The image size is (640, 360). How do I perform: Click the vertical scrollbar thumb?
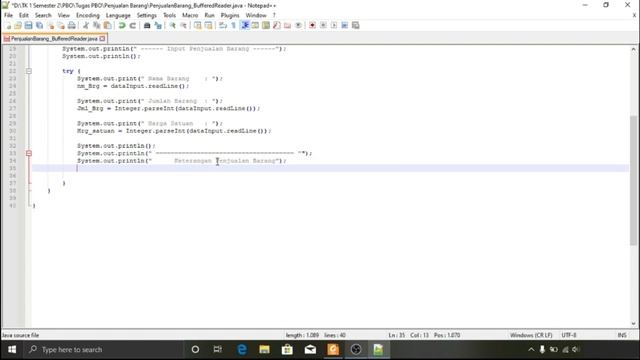point(633,180)
